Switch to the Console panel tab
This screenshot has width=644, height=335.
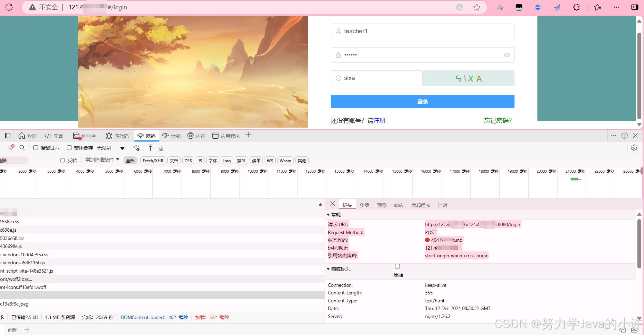pyautogui.click(x=84, y=136)
